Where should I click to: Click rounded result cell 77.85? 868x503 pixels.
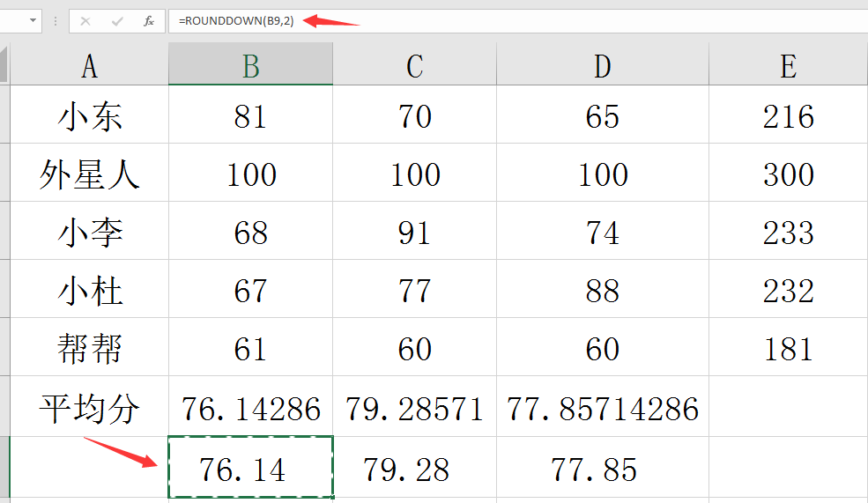(602, 468)
